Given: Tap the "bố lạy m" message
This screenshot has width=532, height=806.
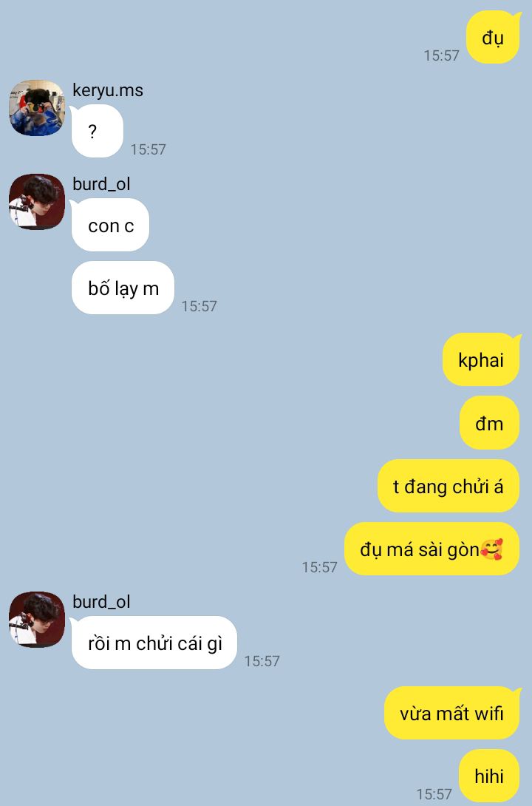Looking at the screenshot, I should point(122,288).
